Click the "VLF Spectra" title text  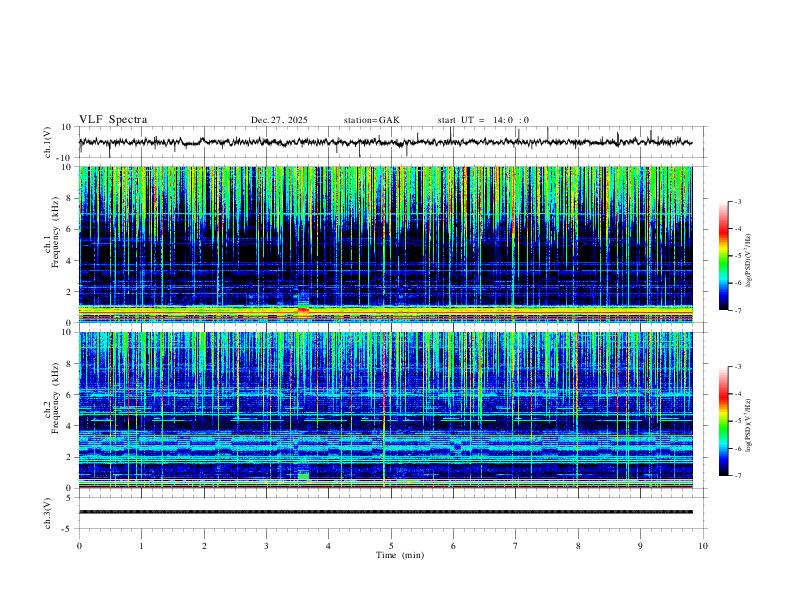(113, 120)
